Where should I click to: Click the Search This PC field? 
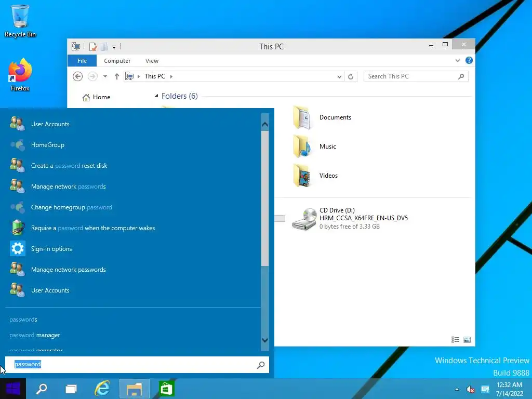(x=416, y=76)
